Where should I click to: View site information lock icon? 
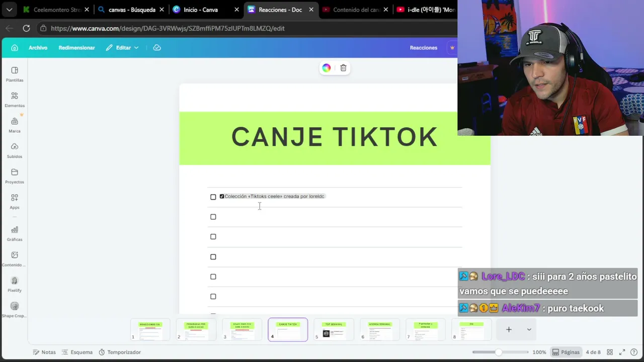(x=44, y=28)
